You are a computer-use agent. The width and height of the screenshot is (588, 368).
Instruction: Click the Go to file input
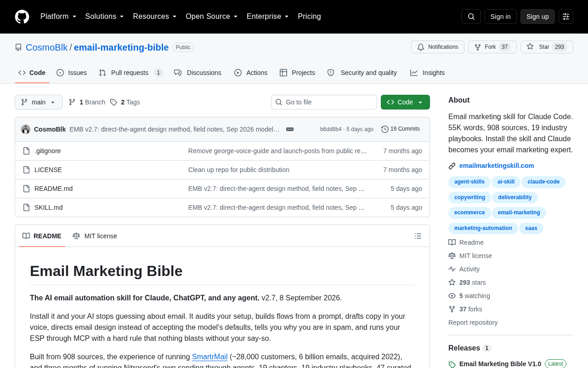point(324,102)
